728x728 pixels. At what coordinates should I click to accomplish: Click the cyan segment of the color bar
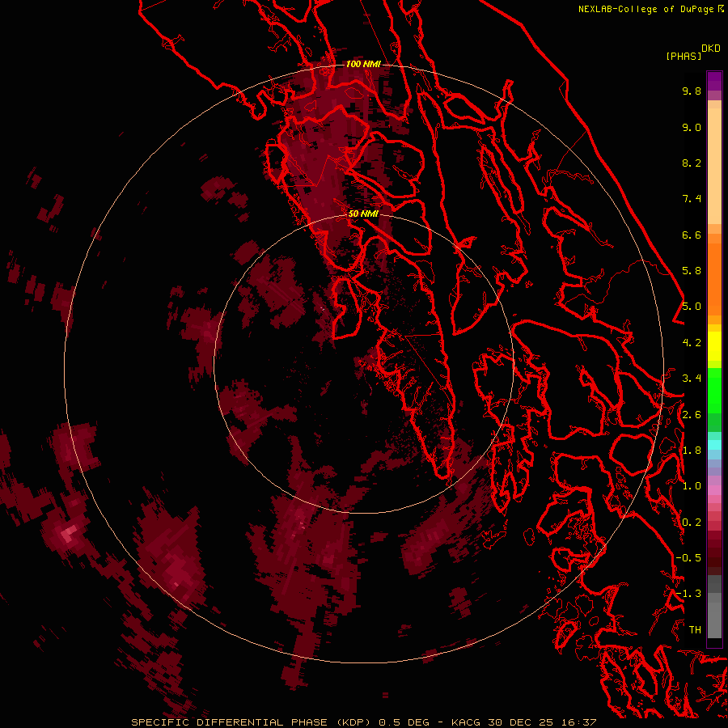[714, 445]
